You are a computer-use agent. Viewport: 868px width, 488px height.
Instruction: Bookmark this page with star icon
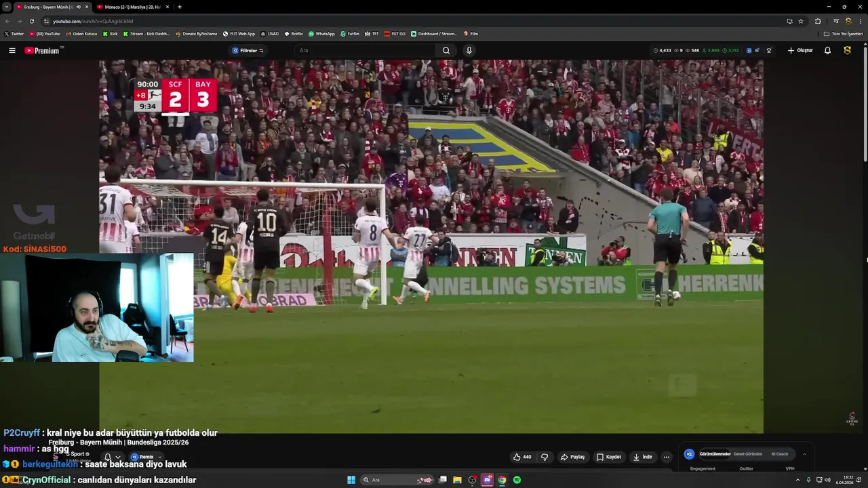click(801, 21)
